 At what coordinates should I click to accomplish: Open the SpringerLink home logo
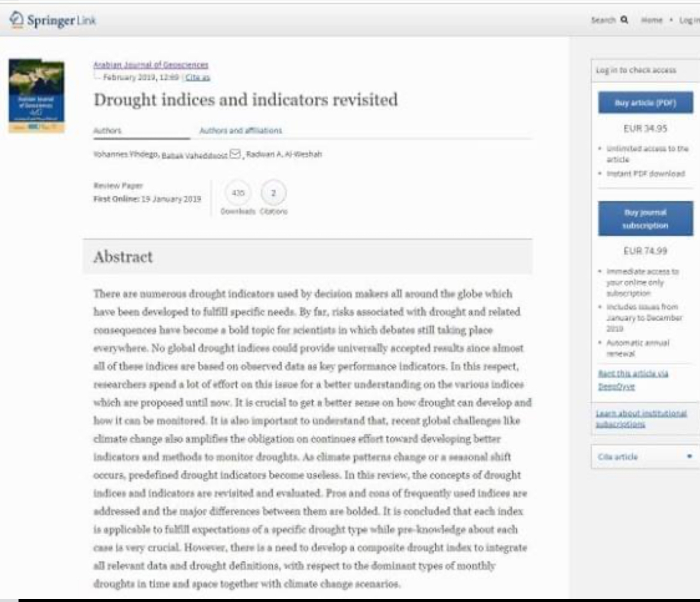(x=52, y=20)
